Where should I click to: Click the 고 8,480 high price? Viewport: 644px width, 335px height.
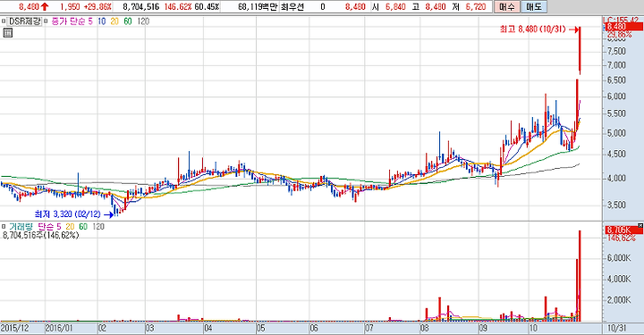429,6
